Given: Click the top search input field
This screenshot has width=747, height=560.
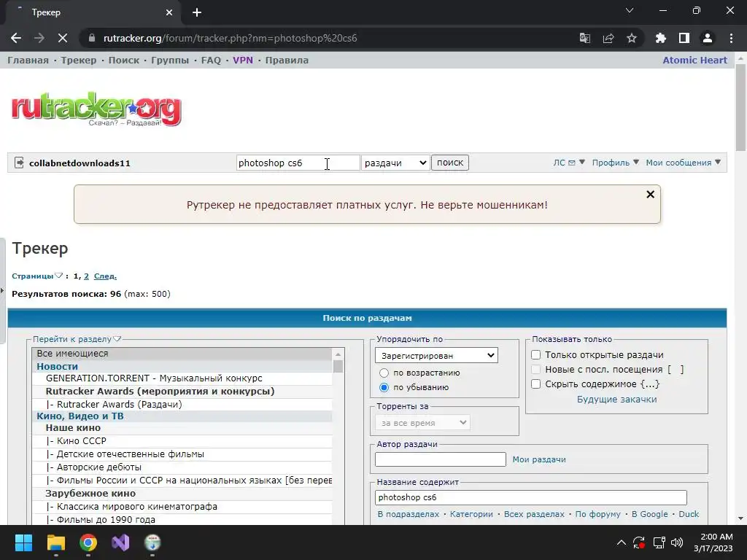Looking at the screenshot, I should click(298, 163).
